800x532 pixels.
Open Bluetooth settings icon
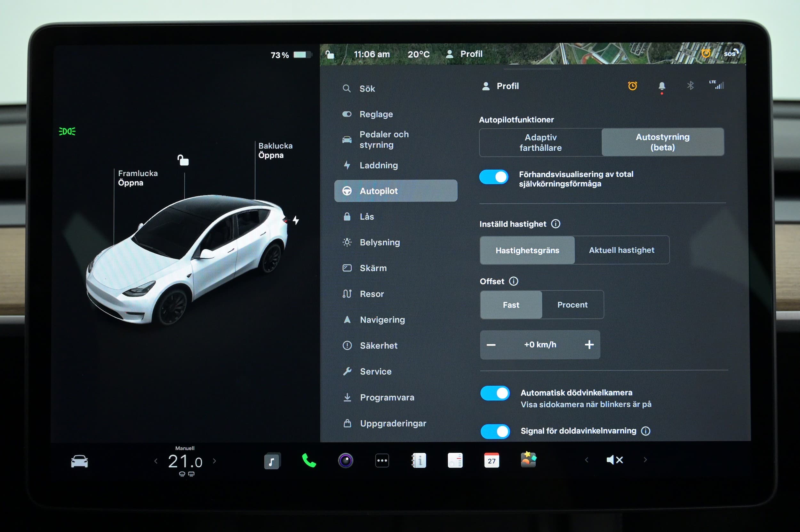[690, 85]
